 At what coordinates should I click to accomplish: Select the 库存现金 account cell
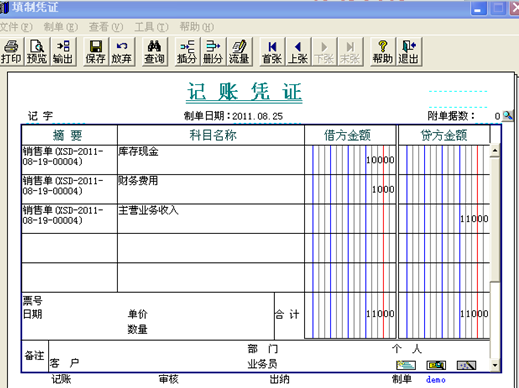point(211,160)
